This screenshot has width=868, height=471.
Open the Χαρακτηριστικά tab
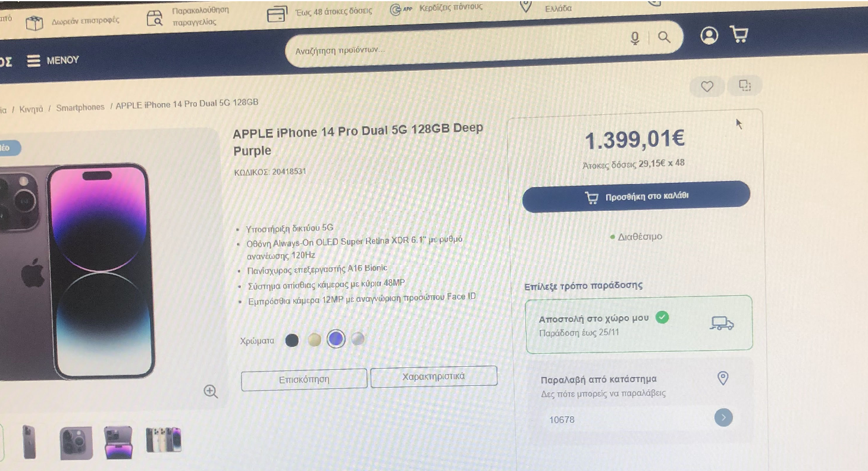coord(434,376)
